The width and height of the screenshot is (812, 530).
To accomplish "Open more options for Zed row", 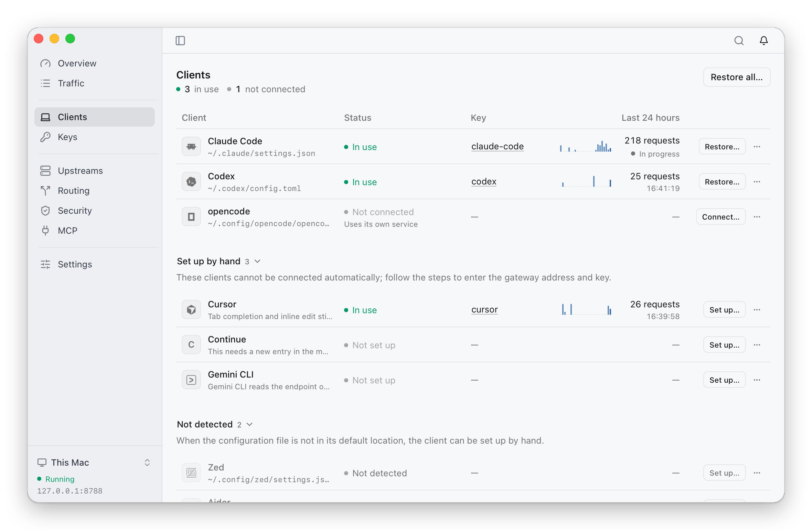I will 757,473.
